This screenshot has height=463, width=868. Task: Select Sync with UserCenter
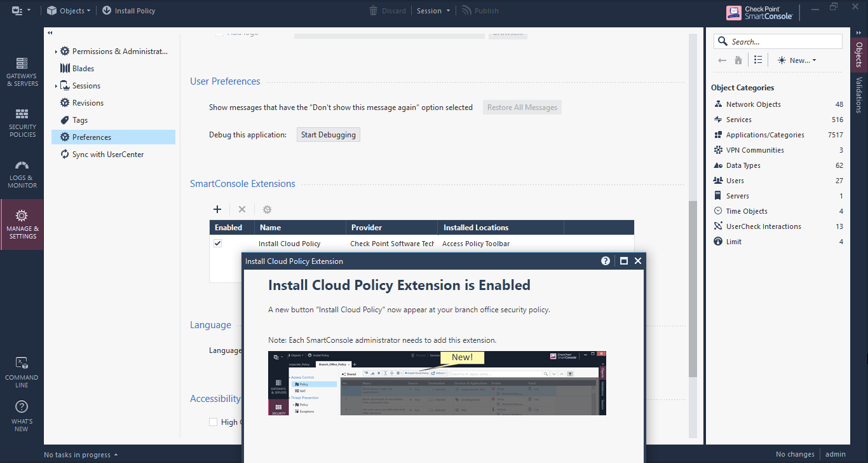click(x=108, y=155)
